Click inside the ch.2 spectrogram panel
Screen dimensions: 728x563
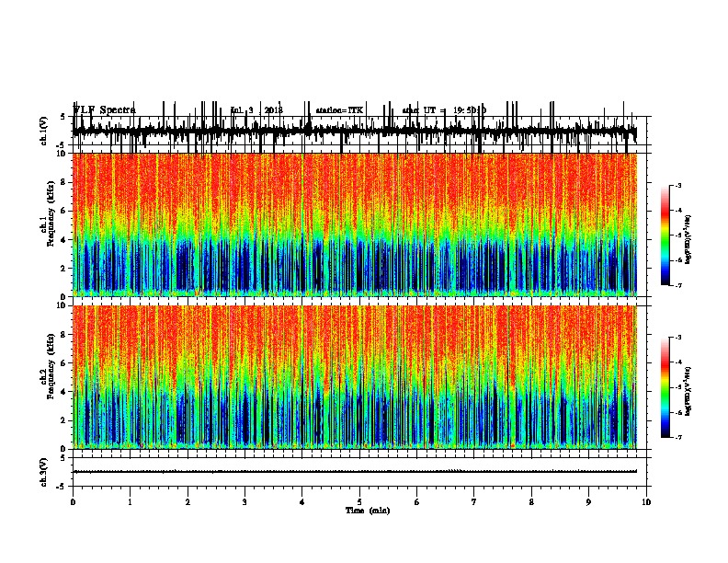point(355,377)
